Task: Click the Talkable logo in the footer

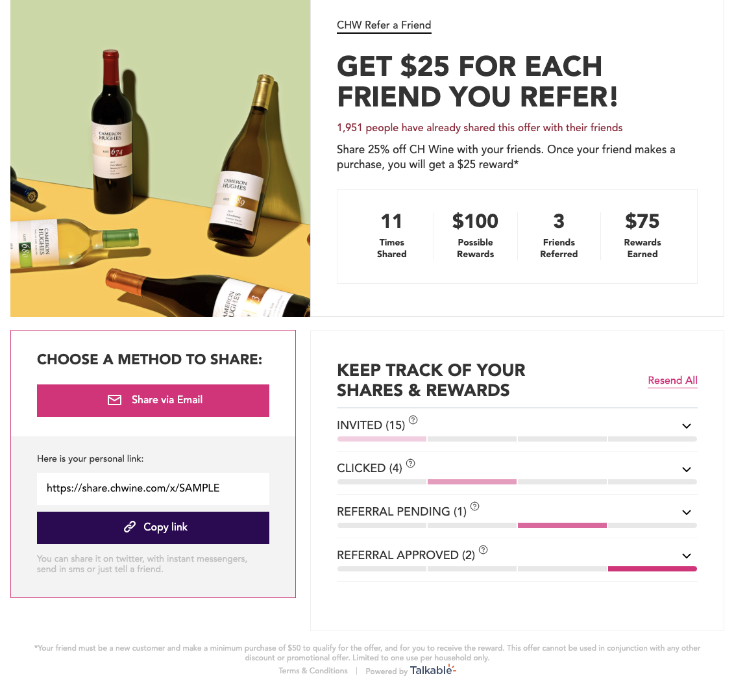Action: pos(433,670)
